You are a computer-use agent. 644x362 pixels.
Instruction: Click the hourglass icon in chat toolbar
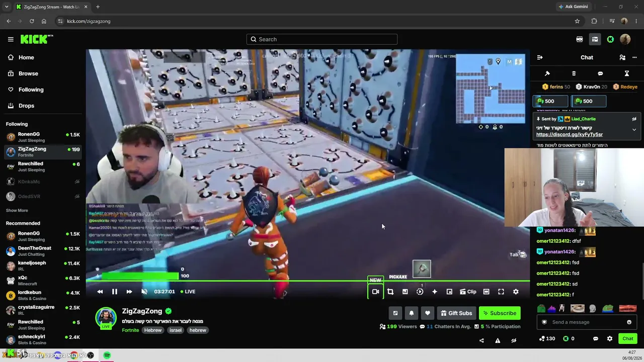(x=627, y=73)
